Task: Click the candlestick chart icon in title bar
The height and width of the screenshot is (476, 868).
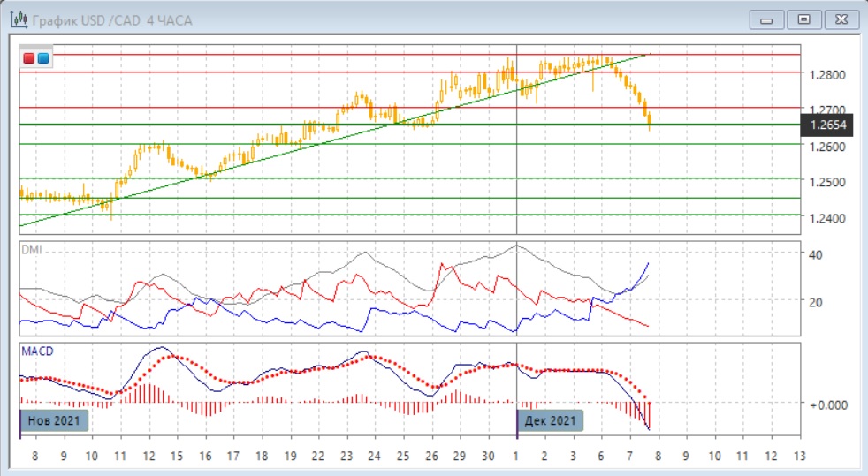Action: (x=13, y=19)
